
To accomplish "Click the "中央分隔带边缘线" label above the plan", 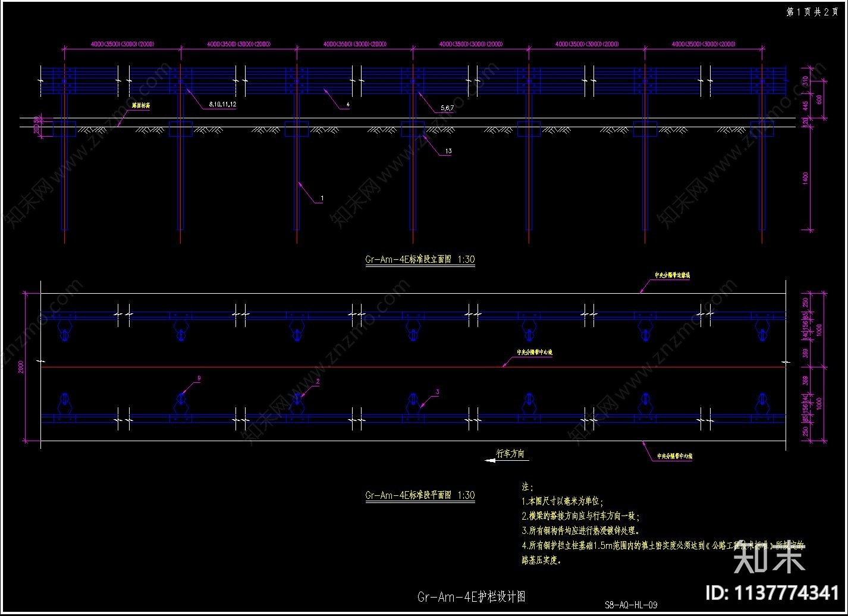I will coord(672,276).
